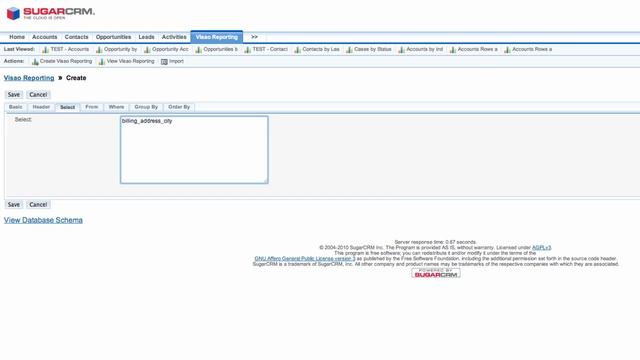640x360 pixels.
Task: Click inside the Select textarea
Action: [x=194, y=150]
